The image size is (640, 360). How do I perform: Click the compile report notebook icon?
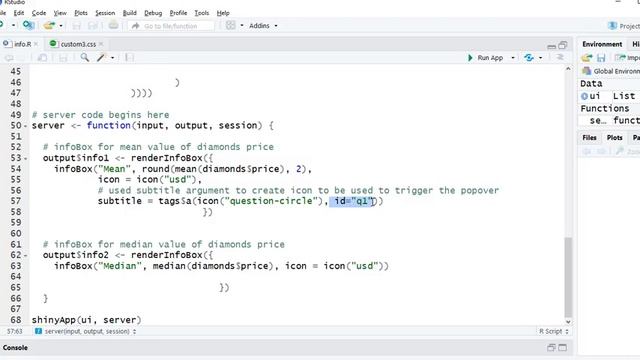tap(129, 58)
